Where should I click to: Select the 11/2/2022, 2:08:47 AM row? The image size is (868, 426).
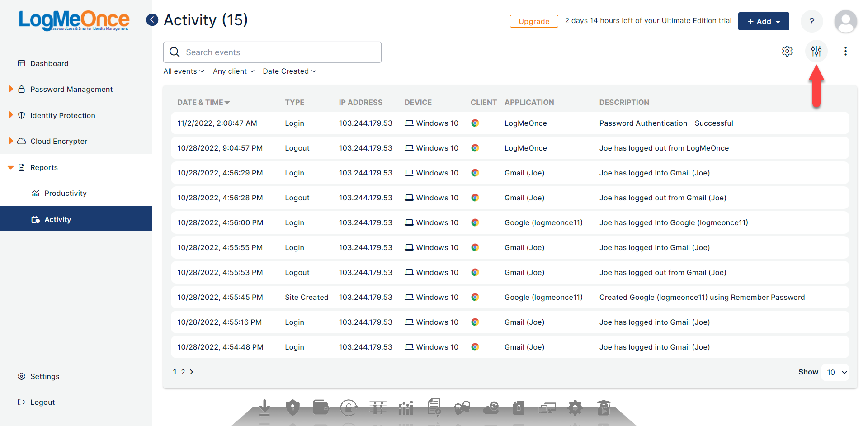click(x=510, y=123)
